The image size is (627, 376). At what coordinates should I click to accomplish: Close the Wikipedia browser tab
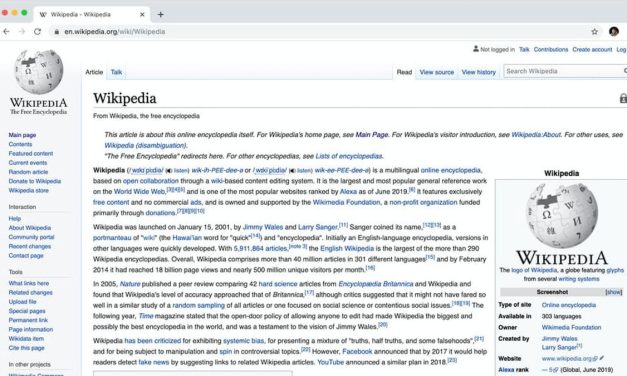(x=142, y=14)
